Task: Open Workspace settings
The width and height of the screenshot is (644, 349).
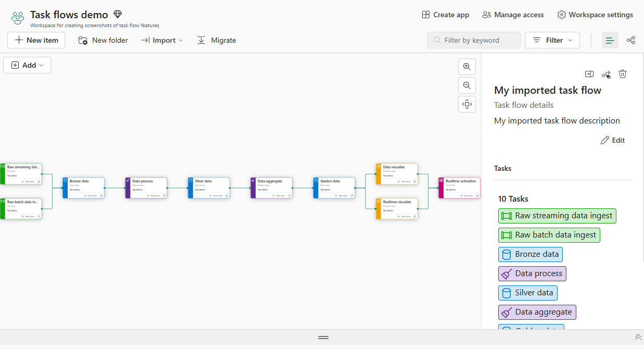Action: [x=595, y=15]
